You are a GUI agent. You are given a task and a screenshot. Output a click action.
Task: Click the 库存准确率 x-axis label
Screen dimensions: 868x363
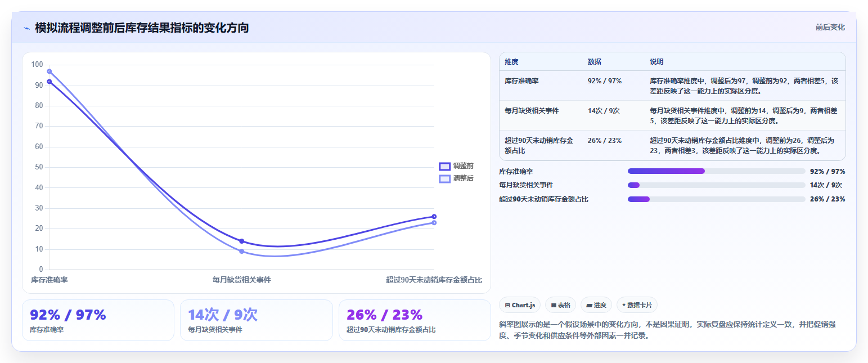point(50,280)
